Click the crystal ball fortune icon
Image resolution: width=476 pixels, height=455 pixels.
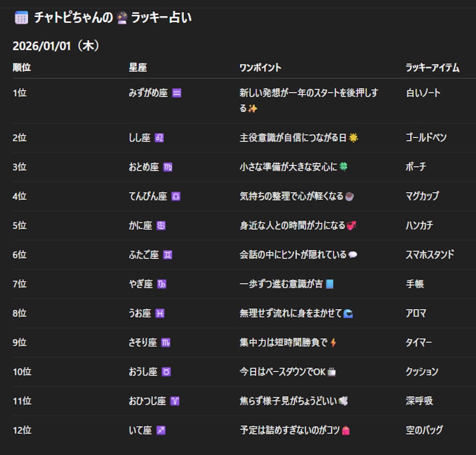pyautogui.click(x=122, y=18)
